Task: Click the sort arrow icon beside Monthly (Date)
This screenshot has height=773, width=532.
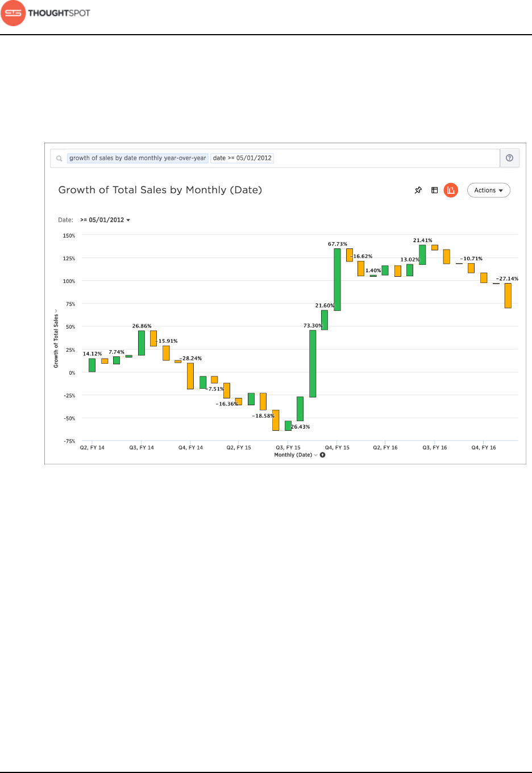Action: pos(323,455)
